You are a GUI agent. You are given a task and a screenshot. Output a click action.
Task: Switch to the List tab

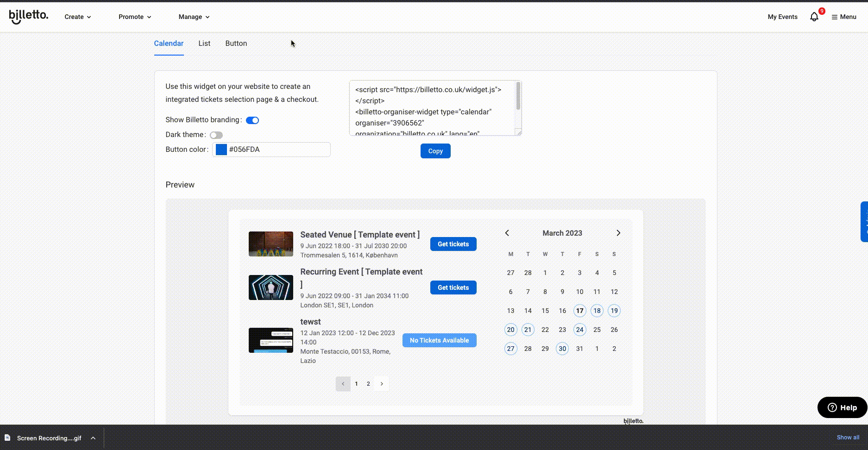click(x=204, y=44)
